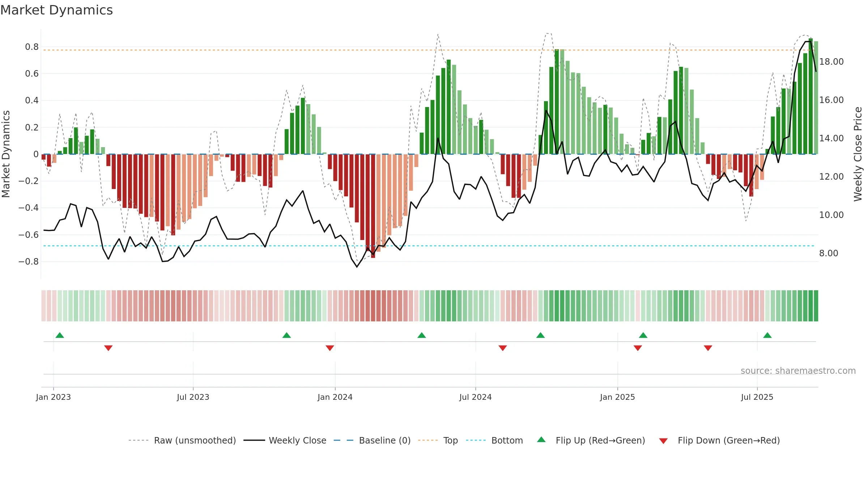Click the Weekly Close Price axis title
This screenshot has height=488, width=868.
pos(858,154)
